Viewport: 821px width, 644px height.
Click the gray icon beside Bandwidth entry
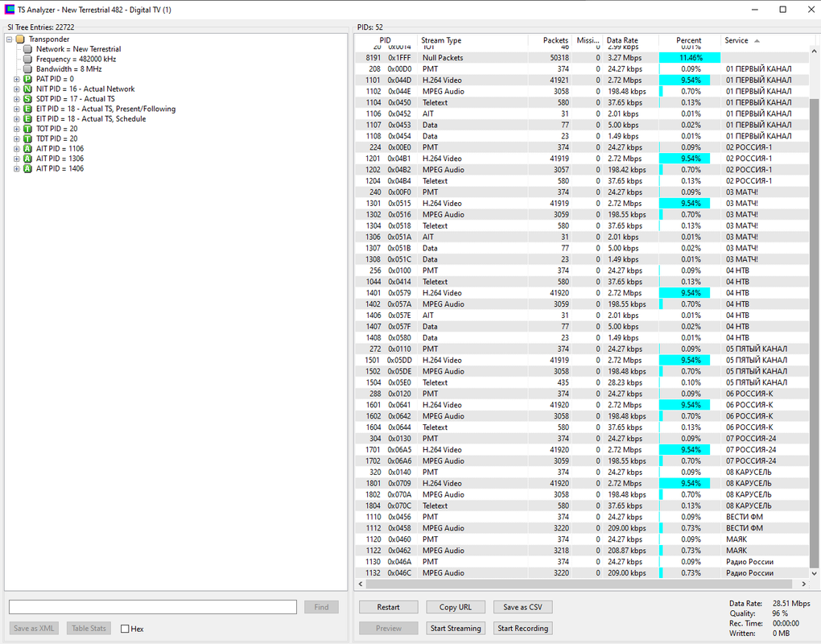(27, 69)
